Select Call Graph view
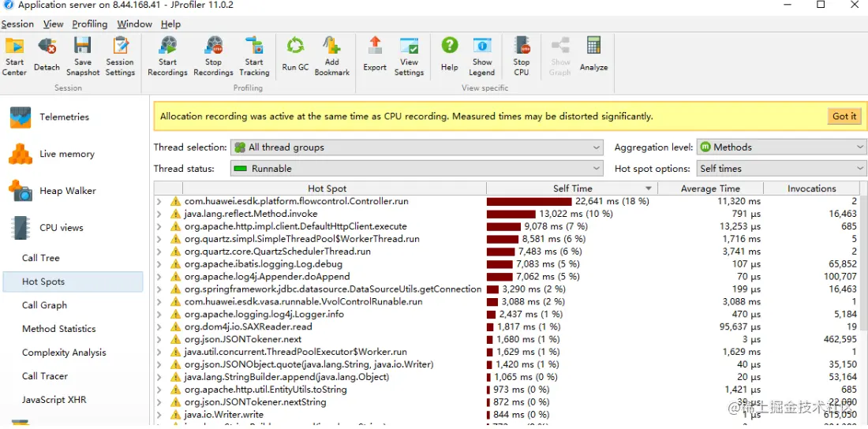 [x=44, y=305]
